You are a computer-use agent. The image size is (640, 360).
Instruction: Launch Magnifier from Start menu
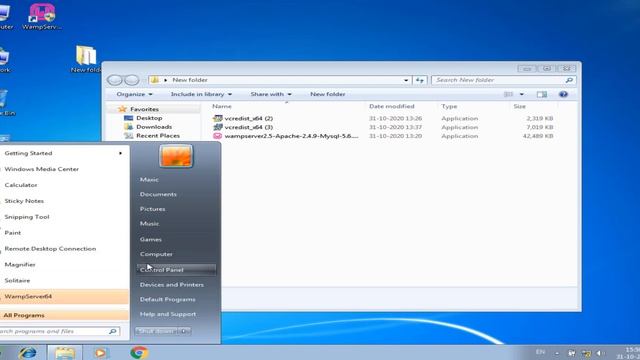pos(20,264)
